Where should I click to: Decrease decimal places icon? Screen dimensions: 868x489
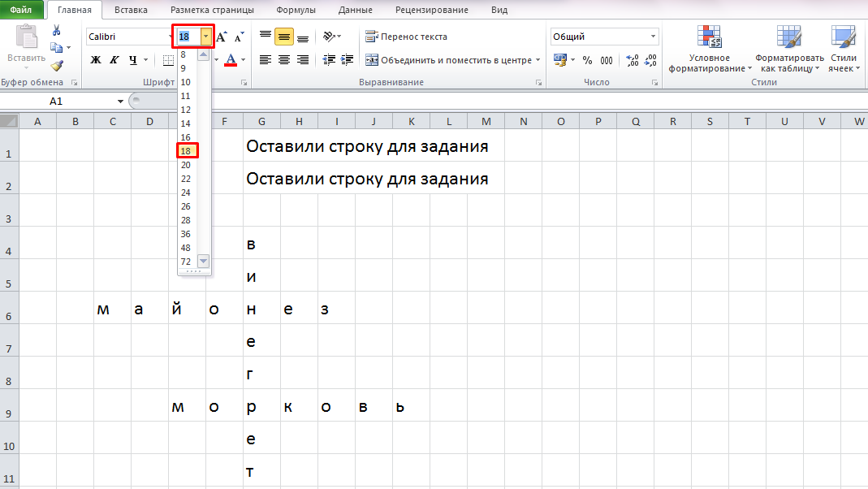click(650, 60)
